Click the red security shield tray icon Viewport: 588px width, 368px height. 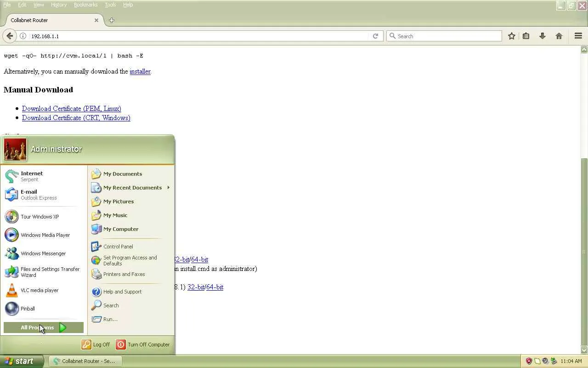pyautogui.click(x=529, y=361)
